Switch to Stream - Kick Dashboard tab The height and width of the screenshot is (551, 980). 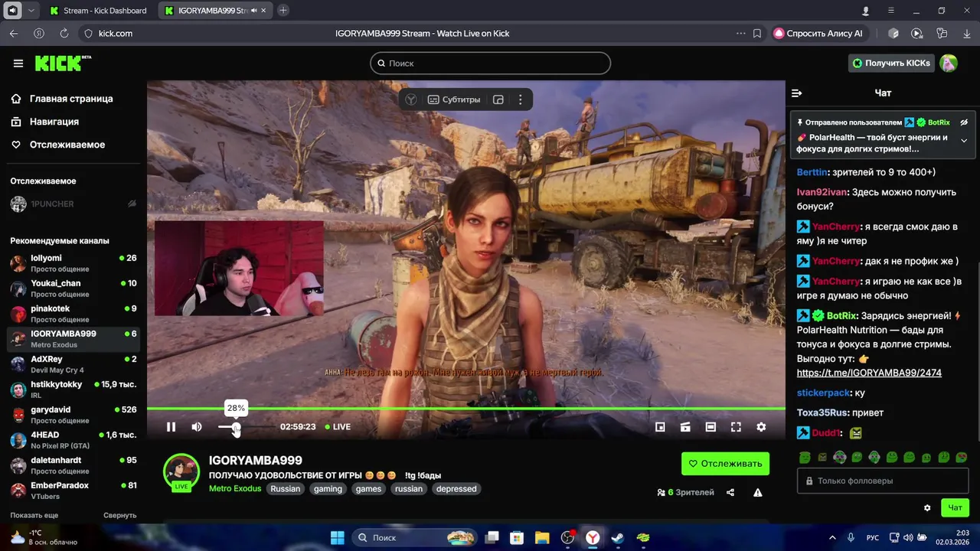click(98, 11)
